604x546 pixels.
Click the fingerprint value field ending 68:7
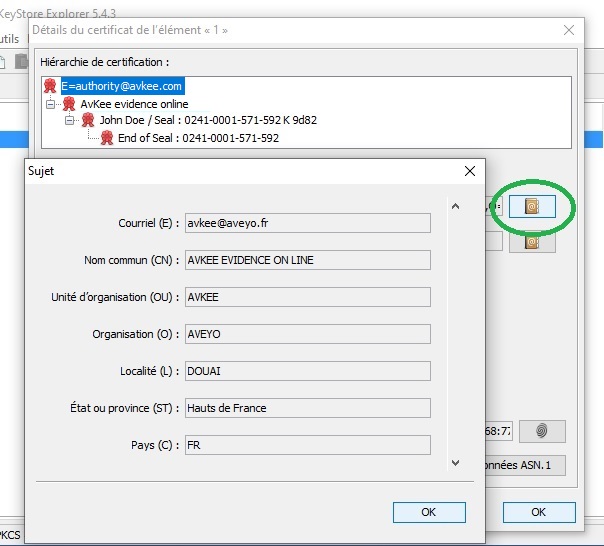click(499, 431)
